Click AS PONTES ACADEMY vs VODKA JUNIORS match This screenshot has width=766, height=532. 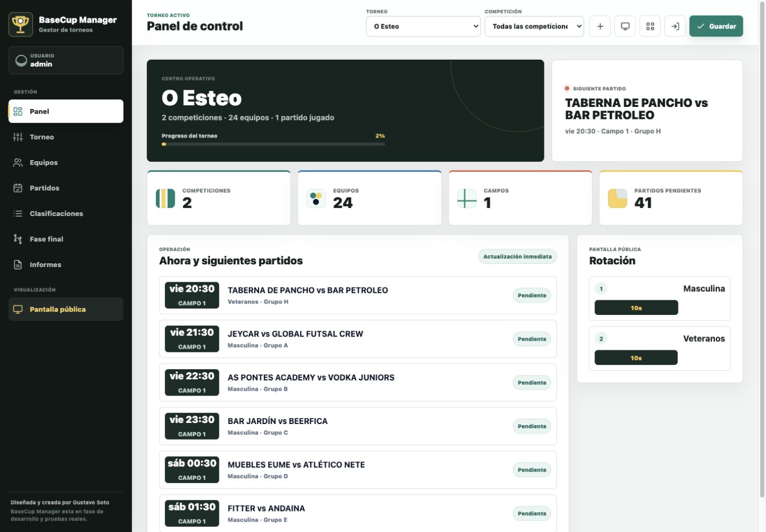coord(358,383)
